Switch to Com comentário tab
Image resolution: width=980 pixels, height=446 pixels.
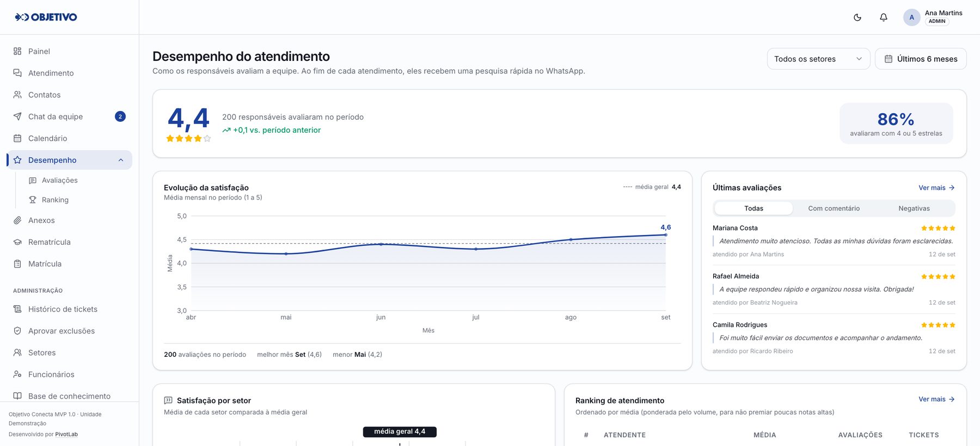coord(834,208)
